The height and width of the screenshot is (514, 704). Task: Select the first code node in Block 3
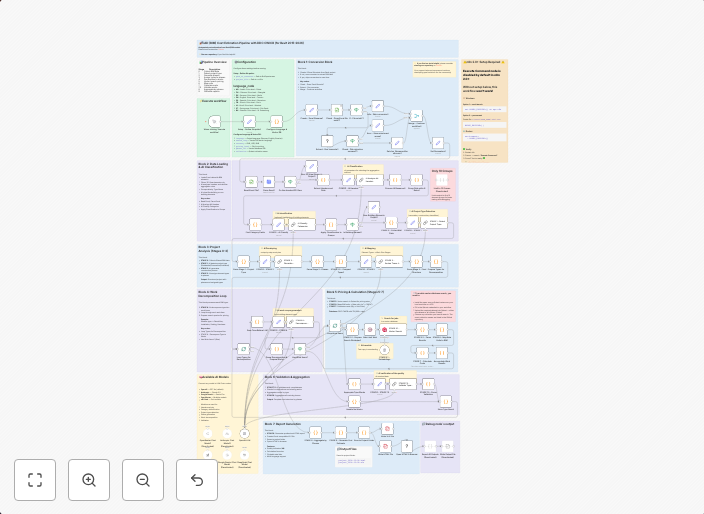click(243, 262)
